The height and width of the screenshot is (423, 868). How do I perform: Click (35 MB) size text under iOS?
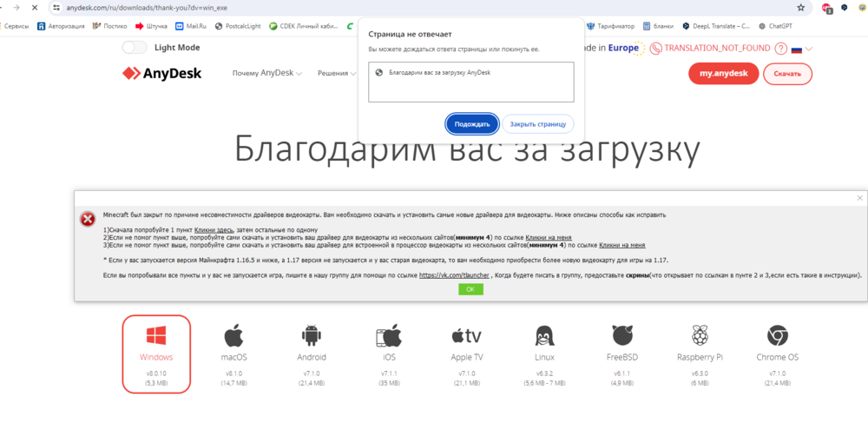(389, 383)
